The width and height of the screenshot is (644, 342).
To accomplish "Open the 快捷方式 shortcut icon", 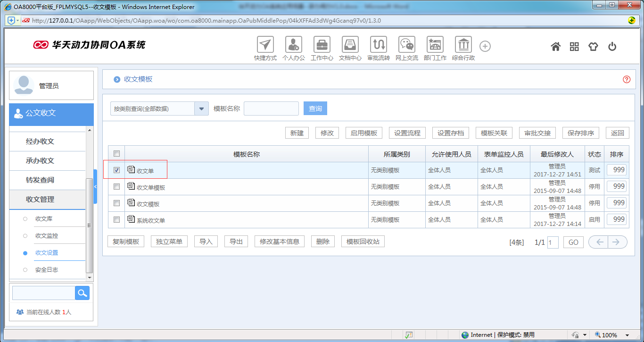I will (265, 46).
